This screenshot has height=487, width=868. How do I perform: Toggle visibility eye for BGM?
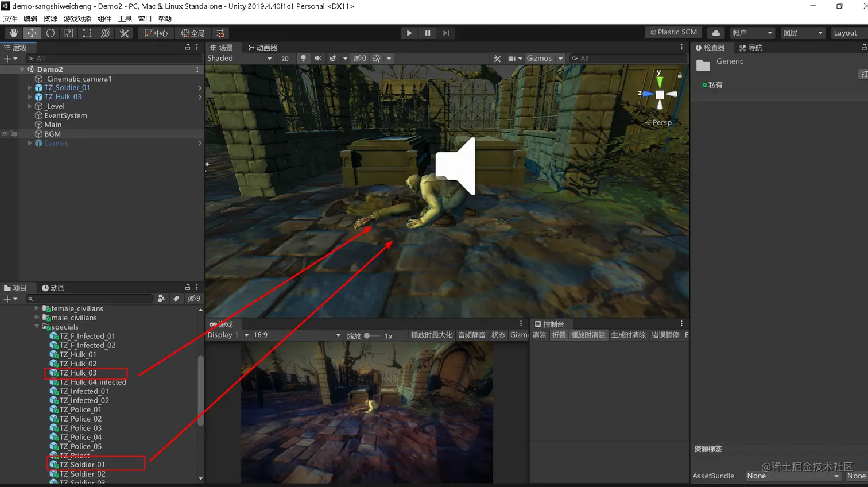(5, 134)
